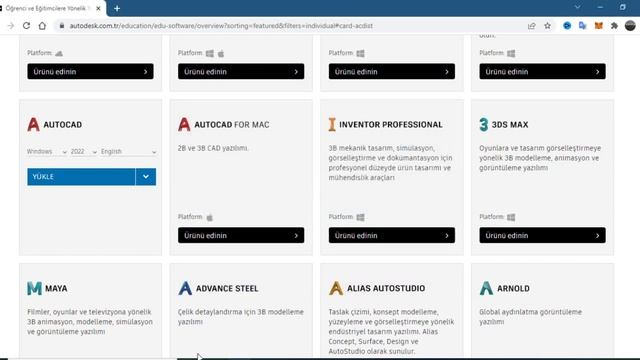This screenshot has height=360, width=640.
Task: Click the Arnold logo icon
Action: tap(486, 288)
